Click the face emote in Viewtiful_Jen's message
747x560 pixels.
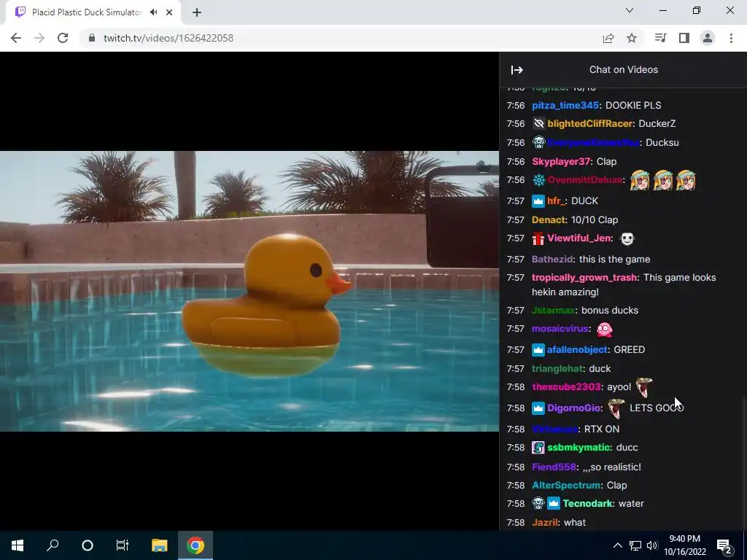pos(627,238)
